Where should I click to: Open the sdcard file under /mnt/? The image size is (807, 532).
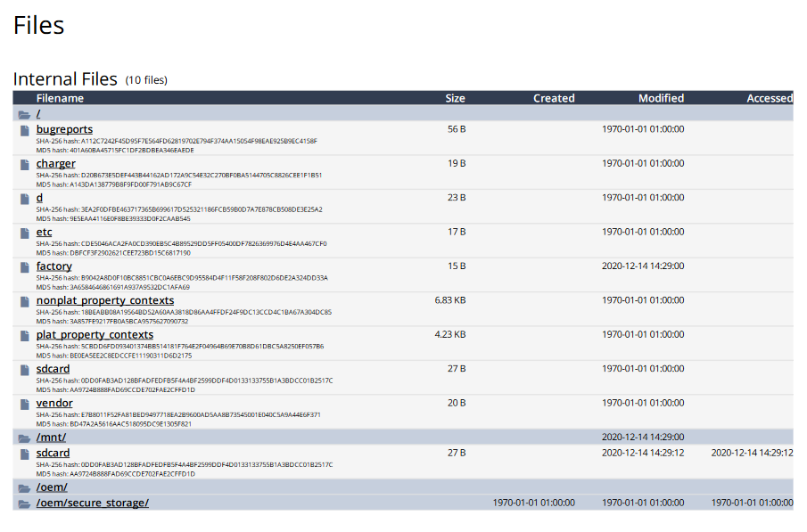tap(53, 453)
